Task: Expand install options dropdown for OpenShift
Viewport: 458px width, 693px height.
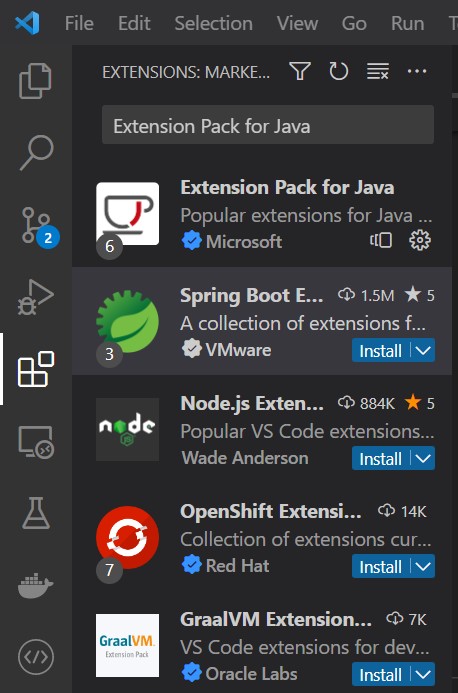Action: 423,566
